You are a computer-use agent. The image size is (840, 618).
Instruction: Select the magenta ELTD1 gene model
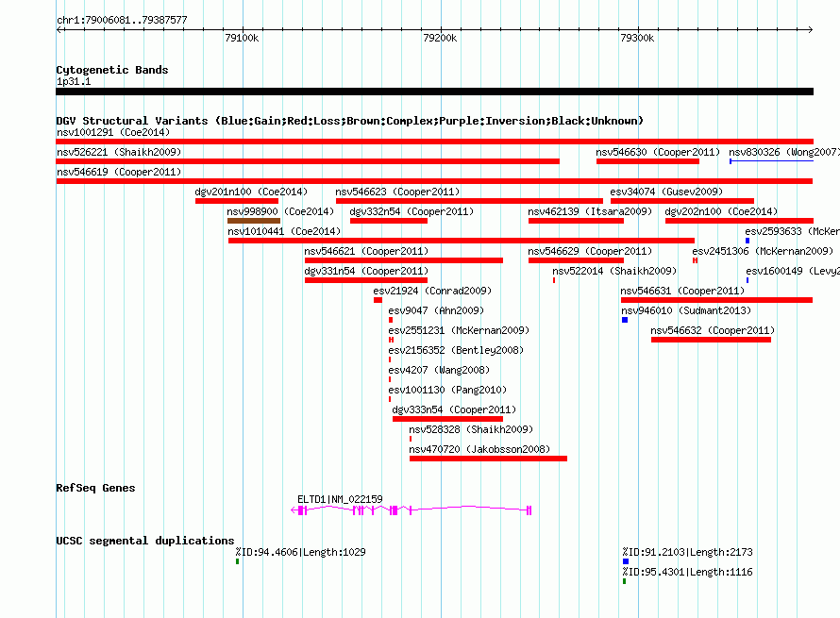[x=411, y=510]
